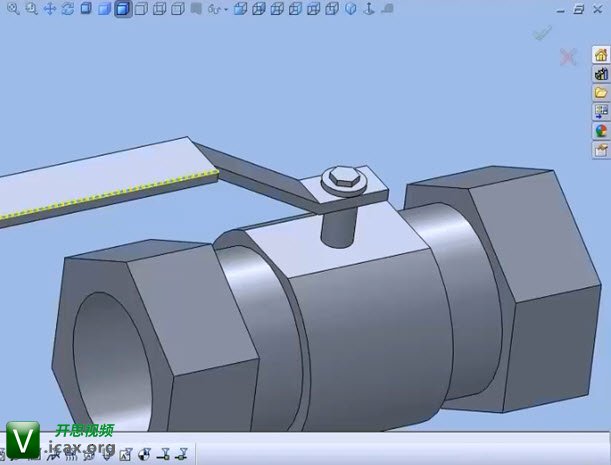Minimize the document window
Screen dimensions: 611x465
(x=561, y=11)
